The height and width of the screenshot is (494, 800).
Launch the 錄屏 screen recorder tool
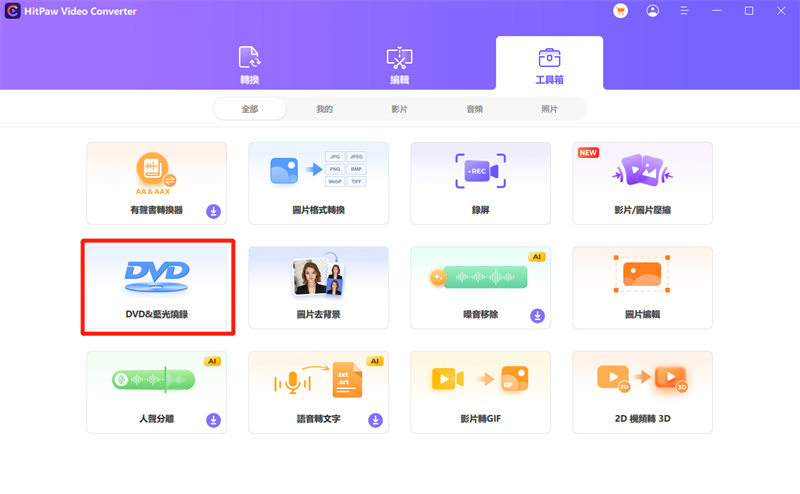481,183
